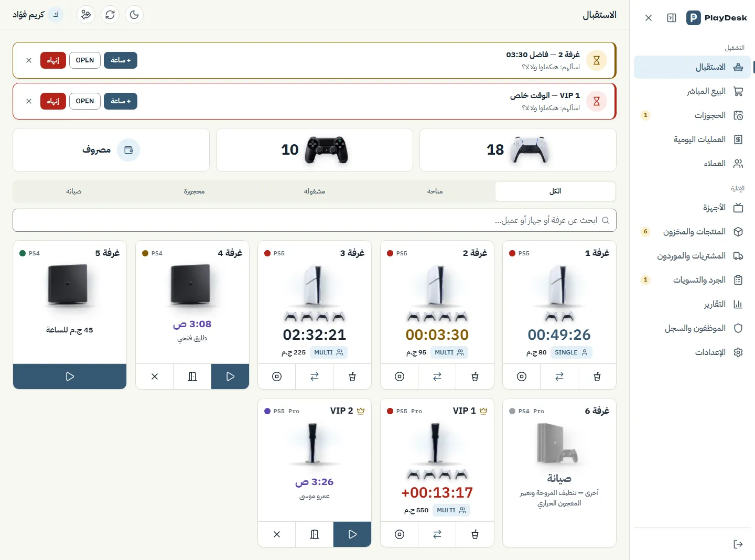Toggle dark mode moon icon
The width and height of the screenshot is (755, 560).
[x=134, y=15]
